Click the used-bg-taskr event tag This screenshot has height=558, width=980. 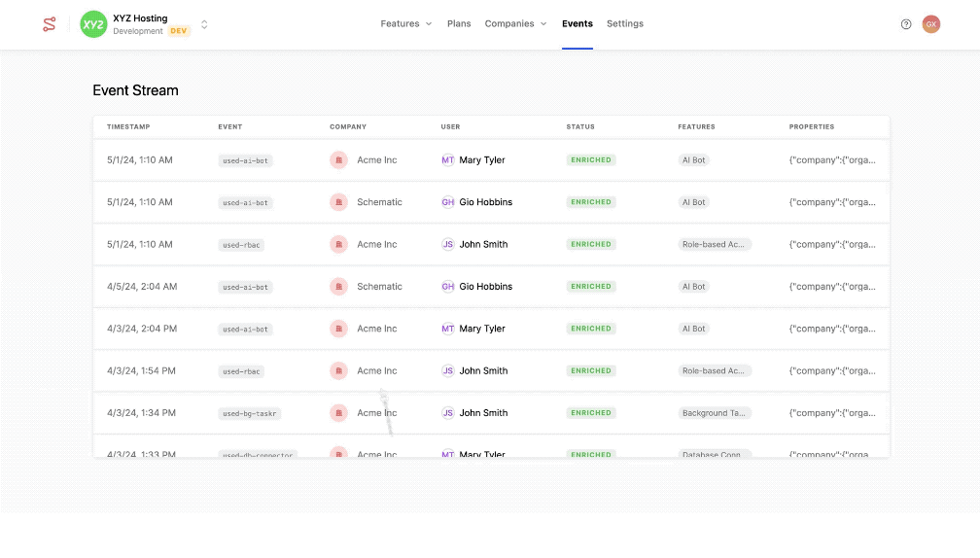tap(250, 413)
